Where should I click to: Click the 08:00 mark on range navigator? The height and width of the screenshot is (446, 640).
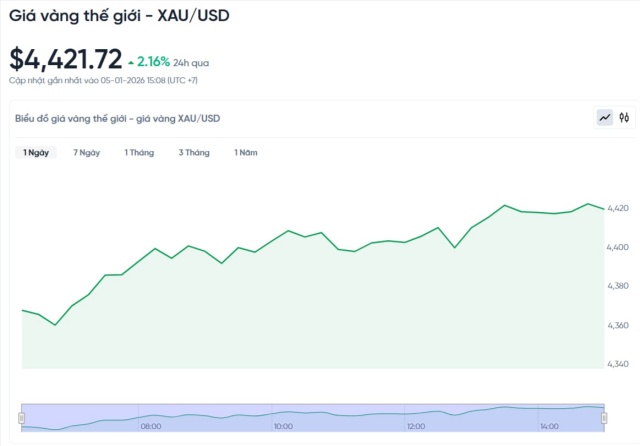(151, 426)
